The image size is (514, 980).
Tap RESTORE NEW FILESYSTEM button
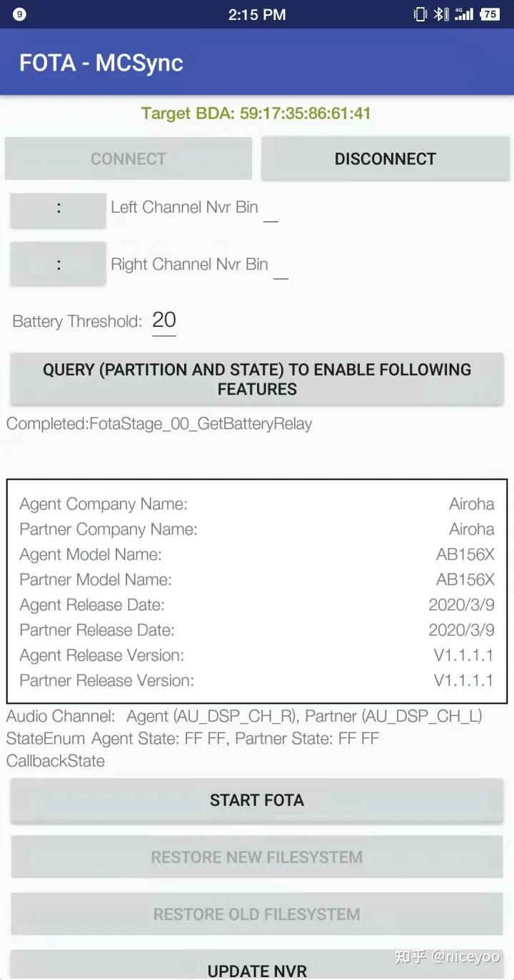257,857
